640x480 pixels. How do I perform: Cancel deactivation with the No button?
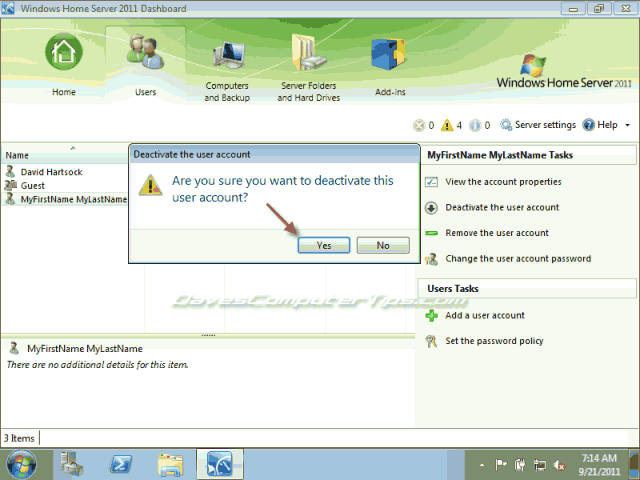[383, 245]
